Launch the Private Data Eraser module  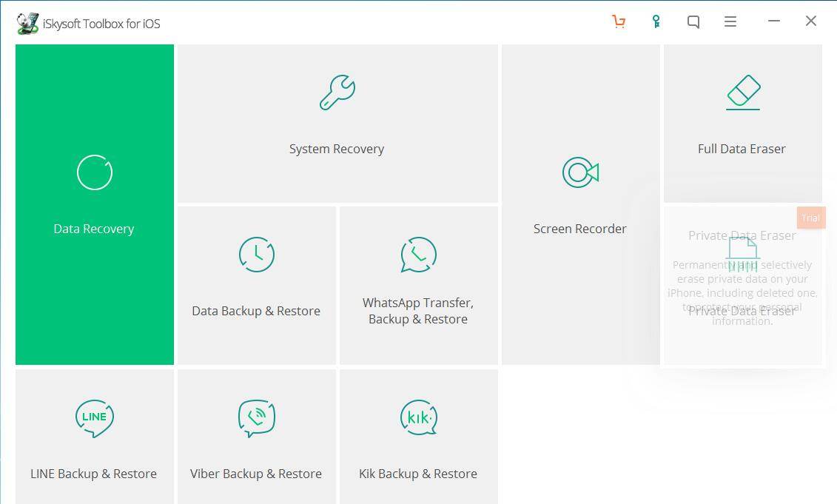[x=742, y=289]
